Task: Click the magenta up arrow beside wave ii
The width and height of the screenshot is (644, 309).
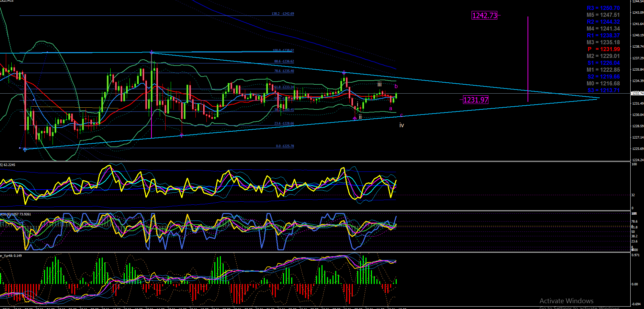Action: point(354,118)
